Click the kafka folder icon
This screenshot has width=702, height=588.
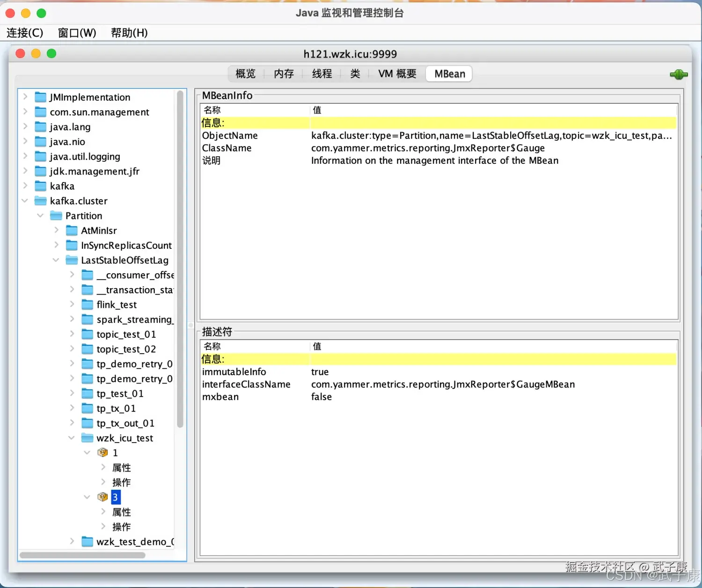[41, 186]
